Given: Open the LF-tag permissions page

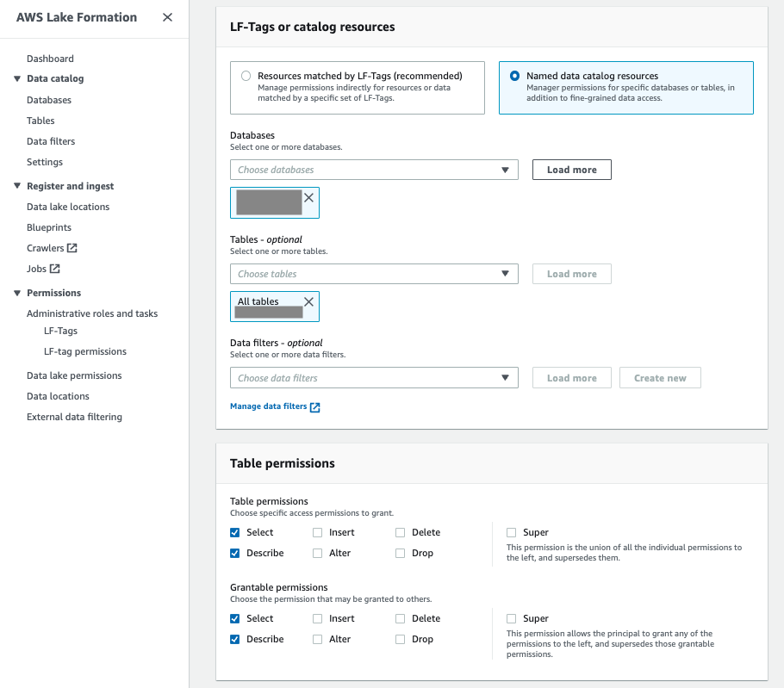Looking at the screenshot, I should coord(85,351).
